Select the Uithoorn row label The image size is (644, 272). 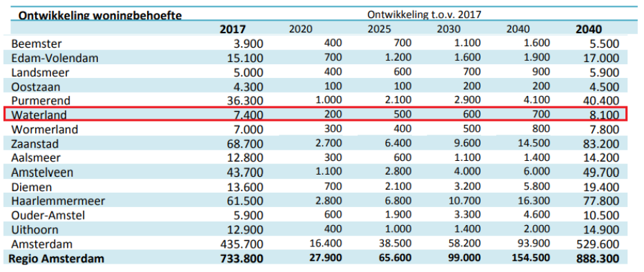35,230
